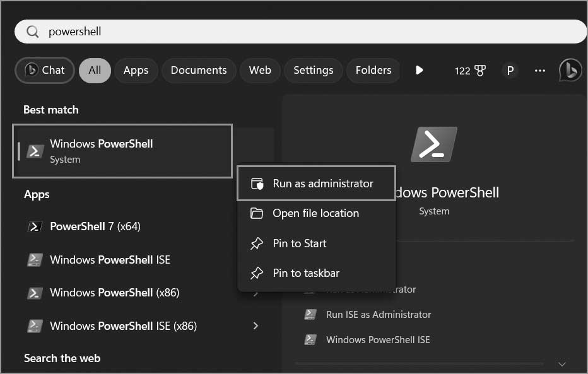
Task: Click the large PowerShell icon in preview pane
Action: point(434,144)
